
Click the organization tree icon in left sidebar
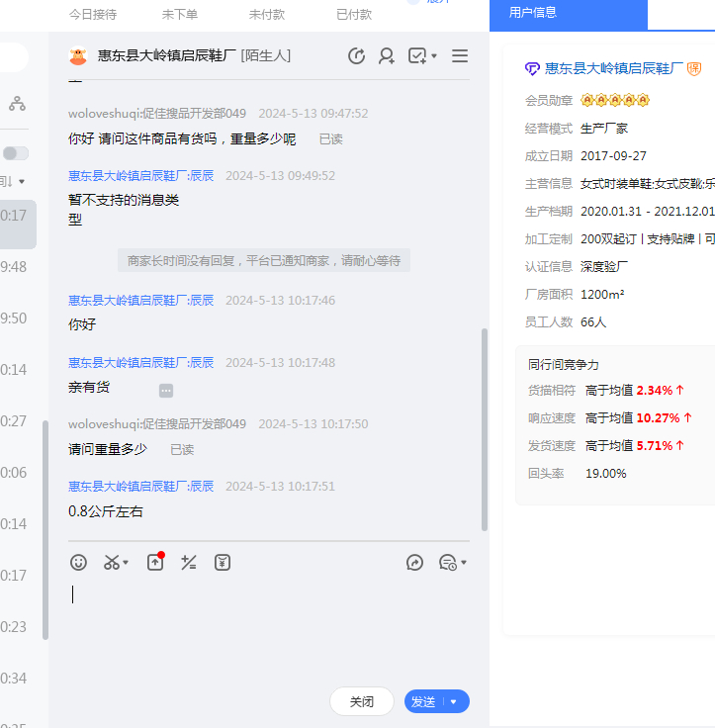18,104
